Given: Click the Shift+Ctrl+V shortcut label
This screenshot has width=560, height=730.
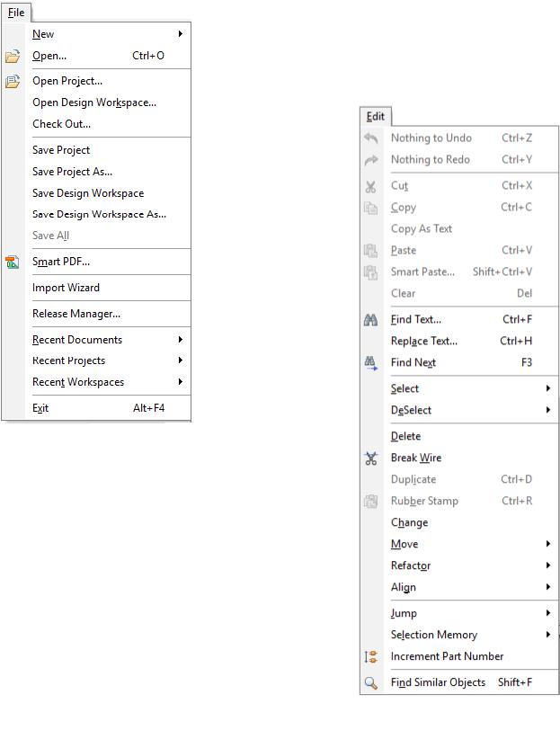Looking at the screenshot, I should (x=502, y=272).
